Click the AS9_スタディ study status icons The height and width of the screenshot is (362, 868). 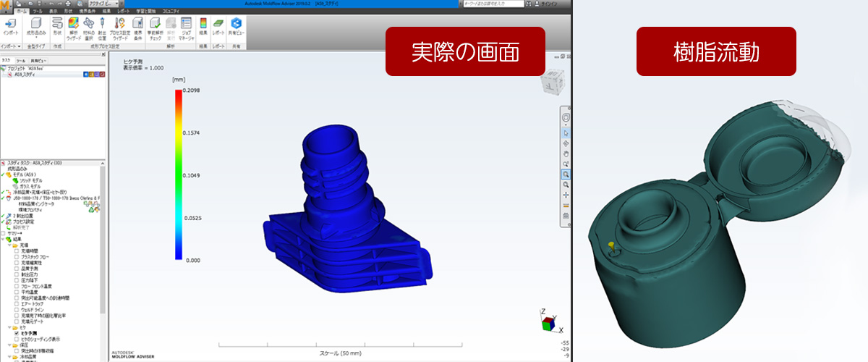pos(93,74)
